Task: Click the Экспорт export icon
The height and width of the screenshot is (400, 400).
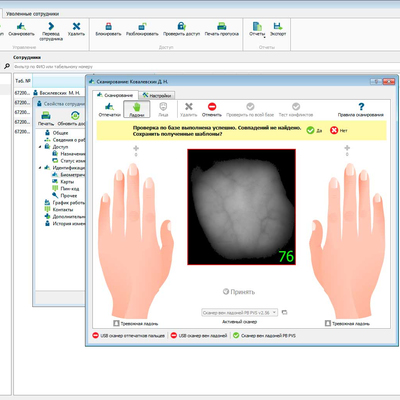Action: (x=278, y=26)
